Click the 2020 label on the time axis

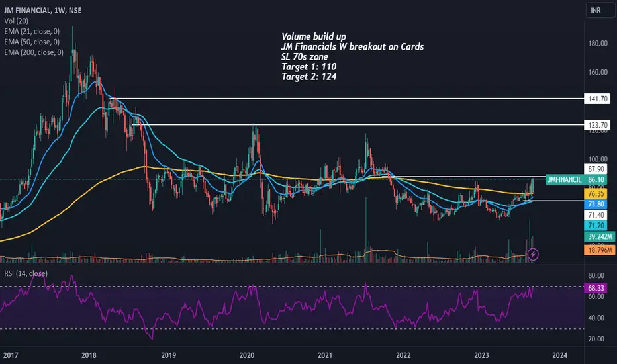pyautogui.click(x=247, y=355)
